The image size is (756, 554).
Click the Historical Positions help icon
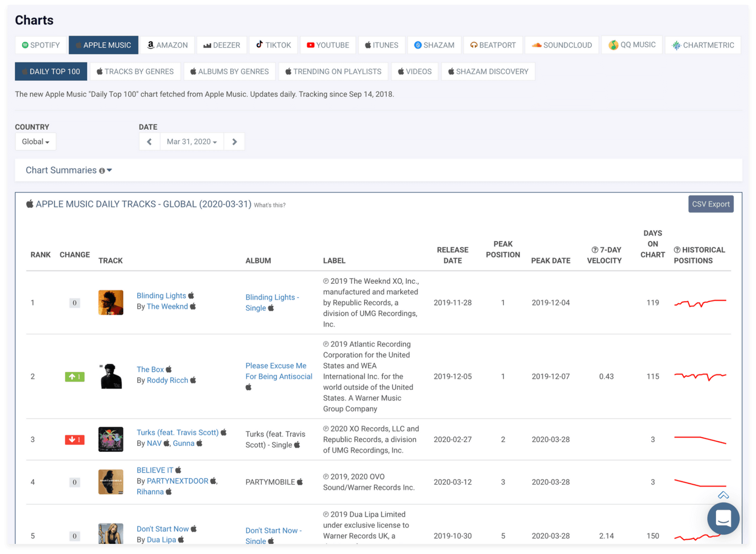click(x=677, y=250)
